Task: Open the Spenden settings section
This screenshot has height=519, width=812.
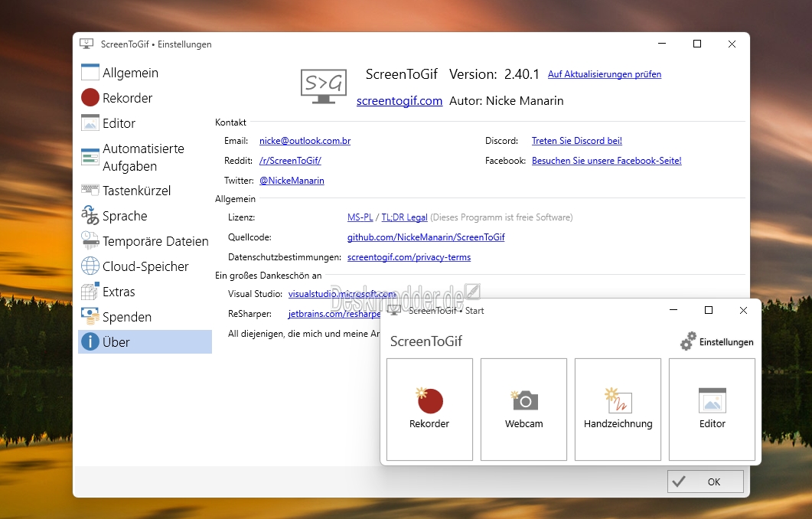Action: [145, 316]
